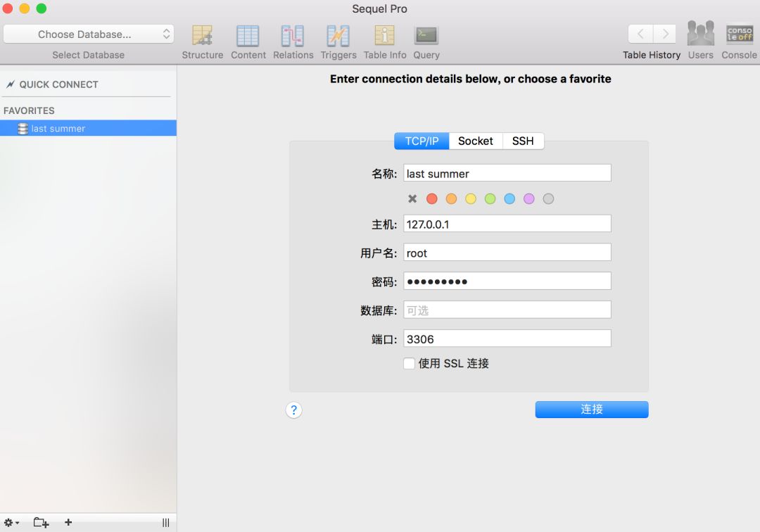
Task: Click the Quick Connect lightning icon
Action: pyautogui.click(x=10, y=84)
